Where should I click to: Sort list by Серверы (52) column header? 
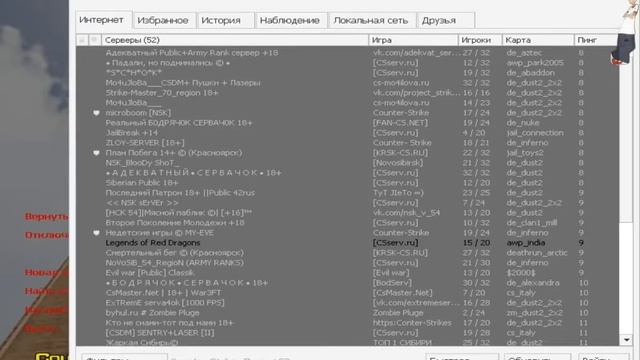235,40
